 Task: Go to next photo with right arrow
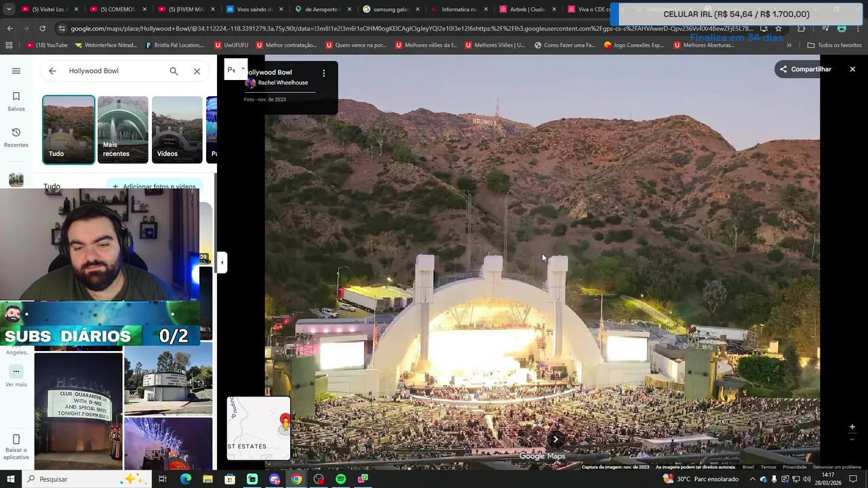point(555,439)
